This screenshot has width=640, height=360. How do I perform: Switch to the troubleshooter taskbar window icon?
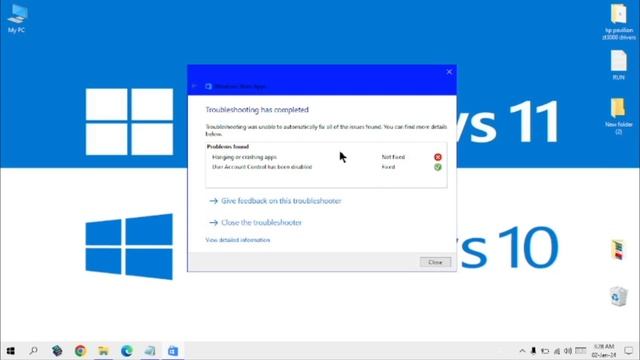click(150, 351)
